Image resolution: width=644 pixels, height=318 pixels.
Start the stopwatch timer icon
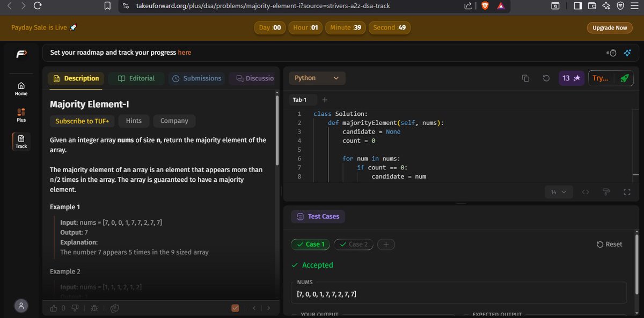(612, 53)
